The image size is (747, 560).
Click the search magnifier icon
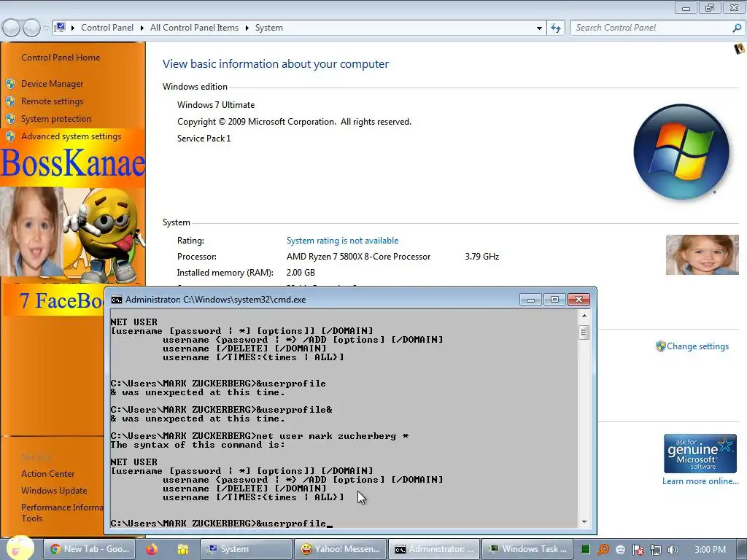[737, 28]
